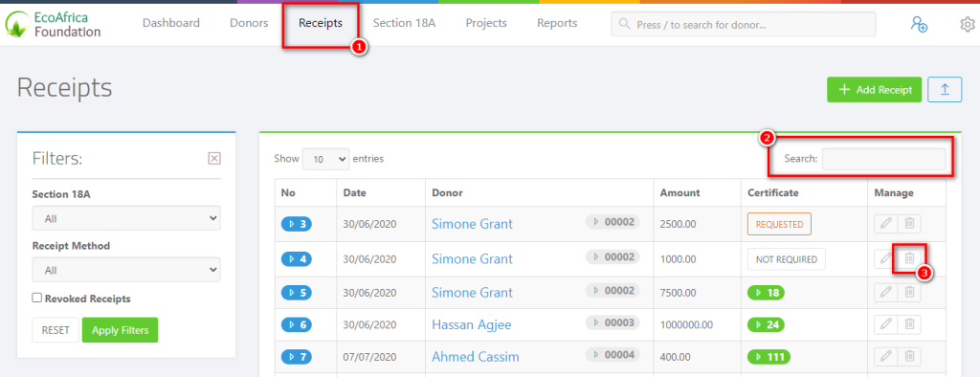Open Simone Grant link in receipt 4 row

tap(472, 259)
